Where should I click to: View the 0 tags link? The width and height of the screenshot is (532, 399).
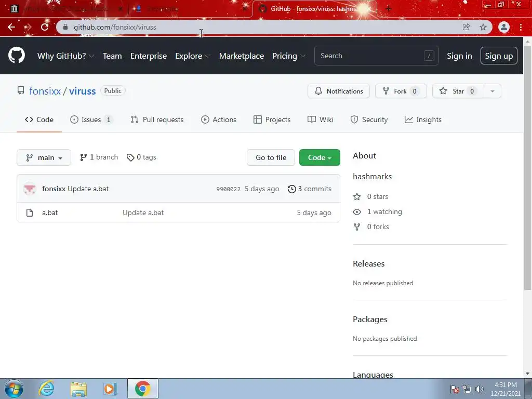141,157
